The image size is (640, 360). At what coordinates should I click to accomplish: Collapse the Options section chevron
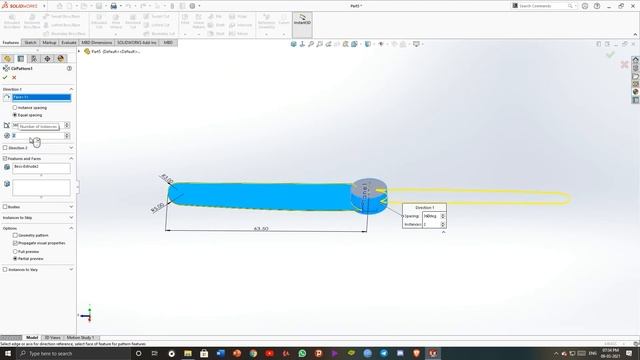pos(71,228)
